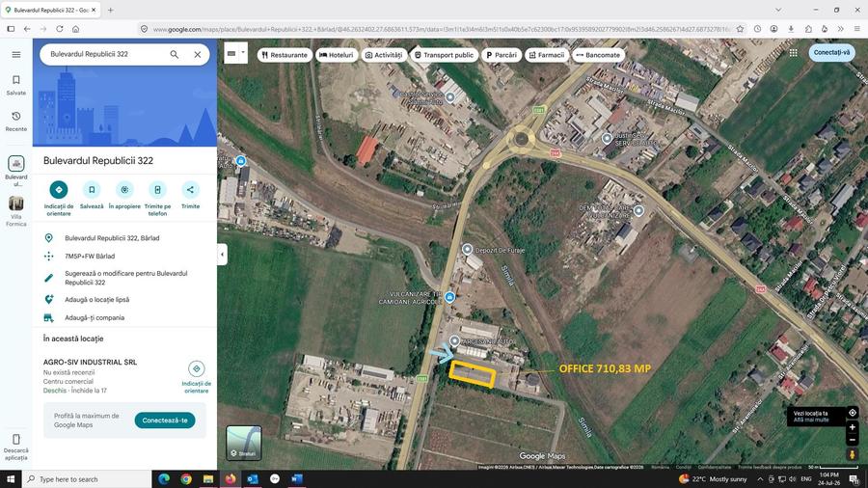Click the show your location target icon
This screenshot has height=488, width=868.
[x=853, y=413]
